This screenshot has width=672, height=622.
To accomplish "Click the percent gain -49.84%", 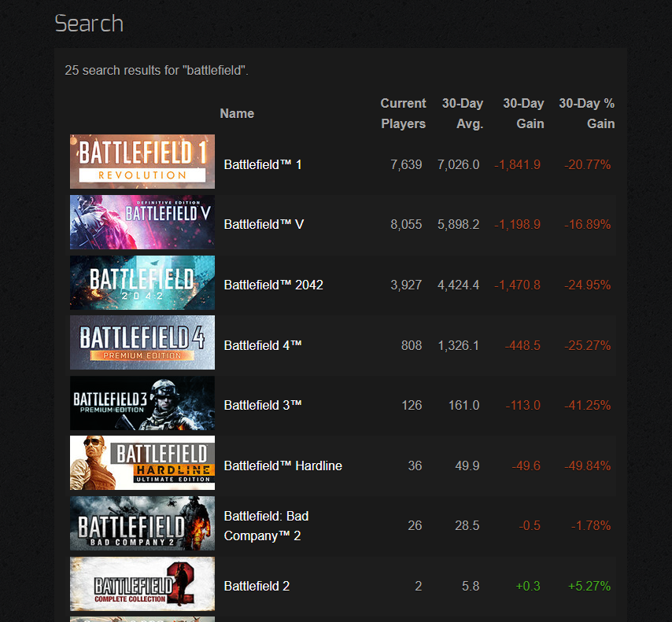I will pyautogui.click(x=587, y=466).
